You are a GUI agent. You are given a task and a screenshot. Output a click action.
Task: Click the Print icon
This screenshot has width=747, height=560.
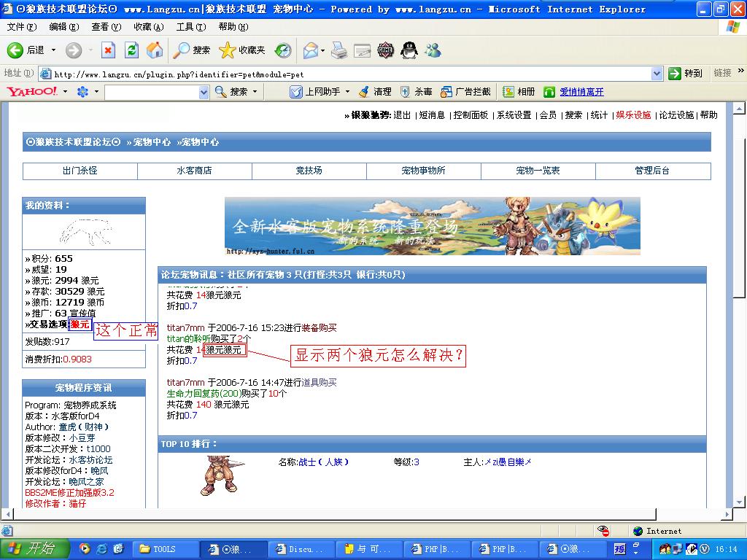coord(339,50)
